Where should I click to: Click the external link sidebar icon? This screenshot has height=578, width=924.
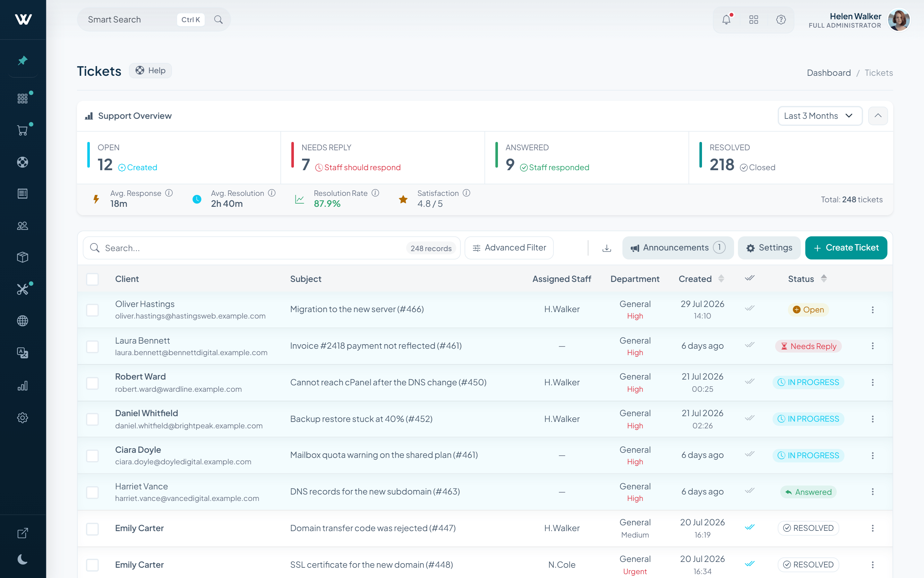click(23, 533)
